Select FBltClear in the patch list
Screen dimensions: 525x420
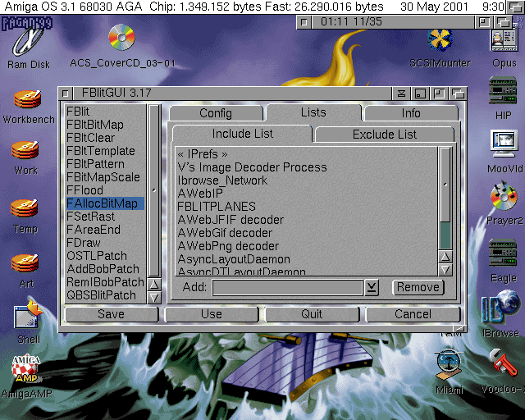coord(105,138)
